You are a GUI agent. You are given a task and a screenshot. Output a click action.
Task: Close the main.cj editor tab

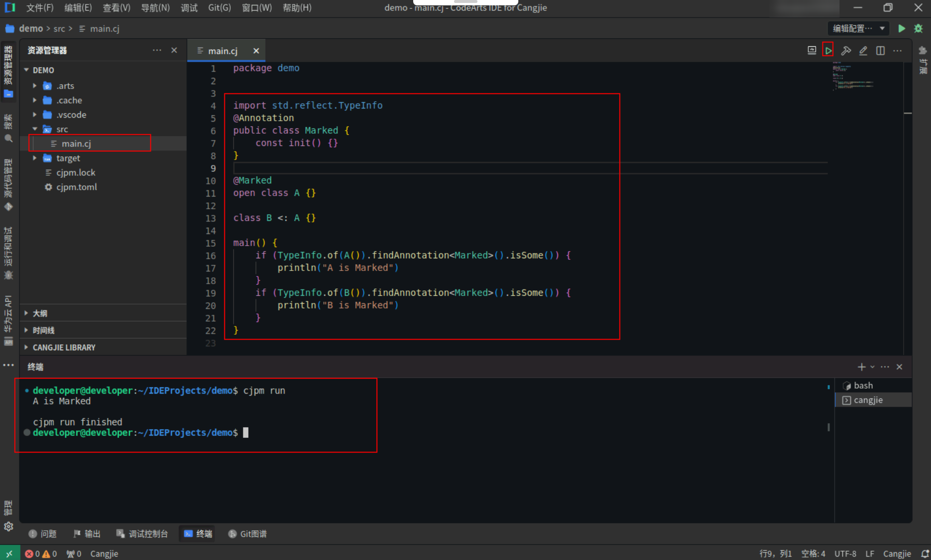click(256, 51)
